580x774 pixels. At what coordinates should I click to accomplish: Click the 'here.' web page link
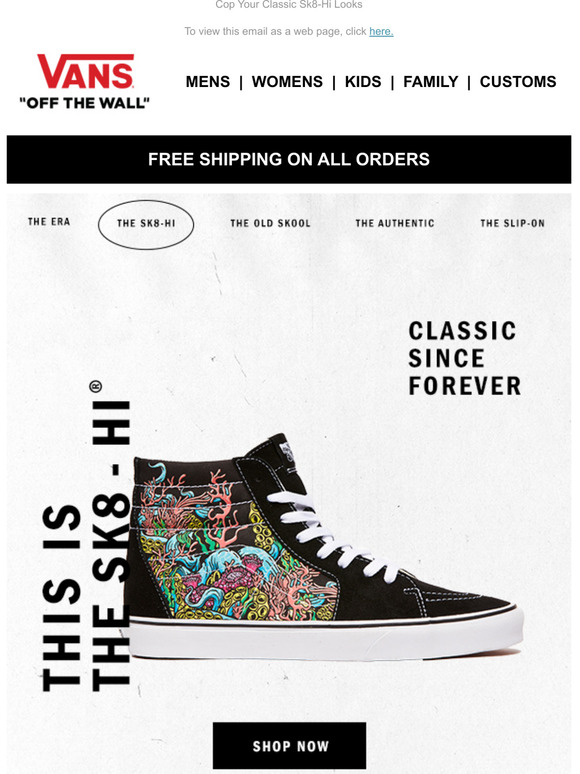pyautogui.click(x=381, y=32)
